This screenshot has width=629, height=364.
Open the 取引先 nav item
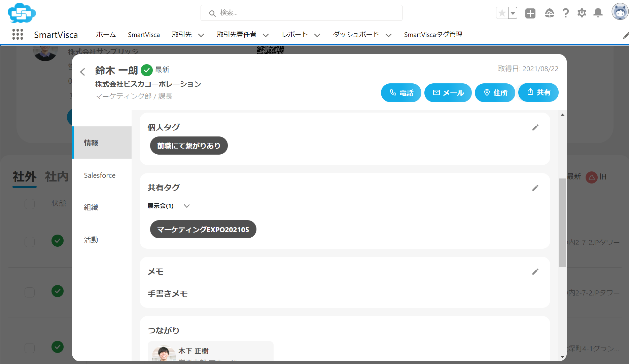182,35
